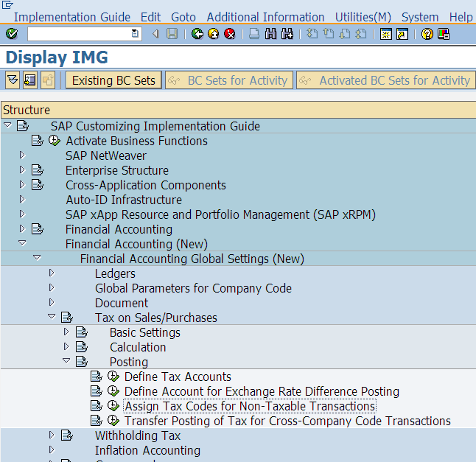476x462 pixels.
Task: Collapse the Financial Accounting (New) node
Action: click(22, 243)
